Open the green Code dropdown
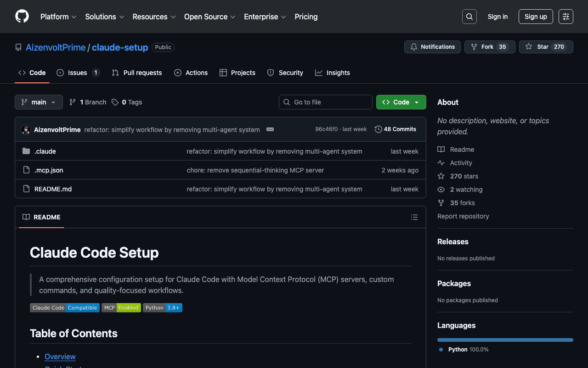The image size is (588, 368). point(401,102)
